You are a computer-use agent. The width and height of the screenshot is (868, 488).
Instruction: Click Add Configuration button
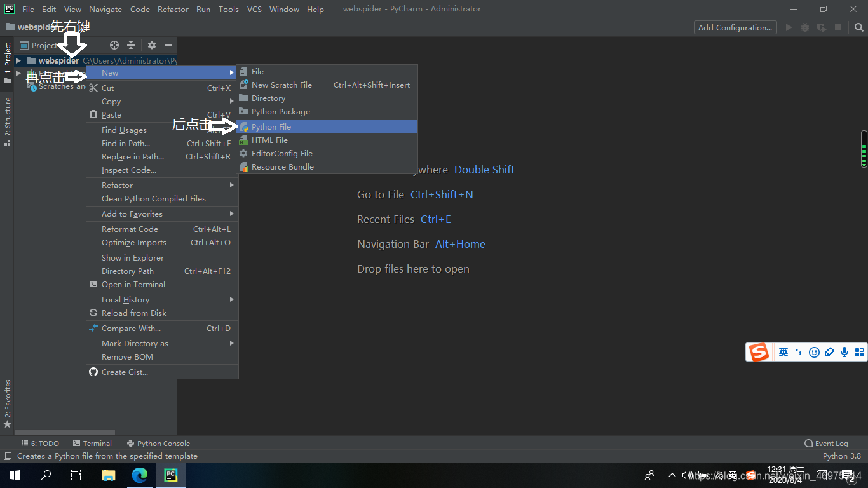pyautogui.click(x=735, y=27)
